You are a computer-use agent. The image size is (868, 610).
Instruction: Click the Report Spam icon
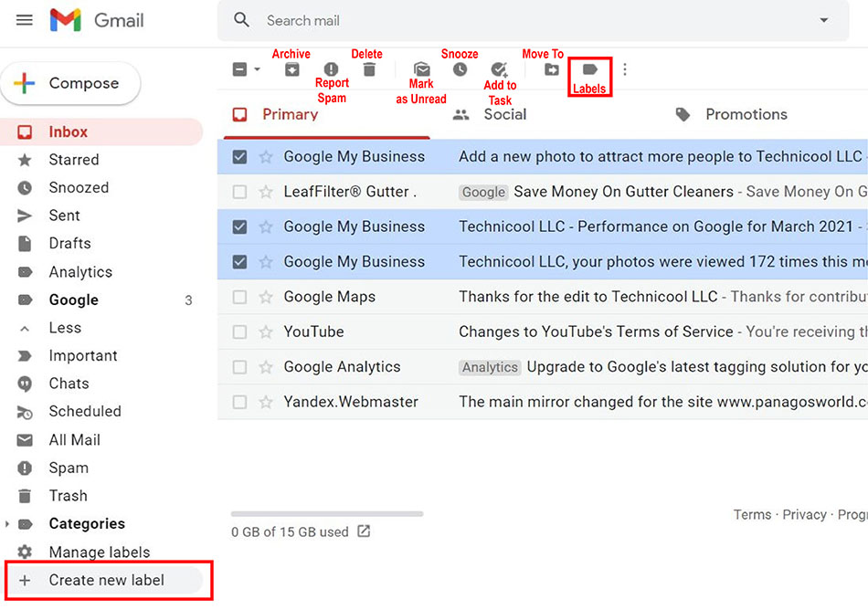tap(331, 69)
